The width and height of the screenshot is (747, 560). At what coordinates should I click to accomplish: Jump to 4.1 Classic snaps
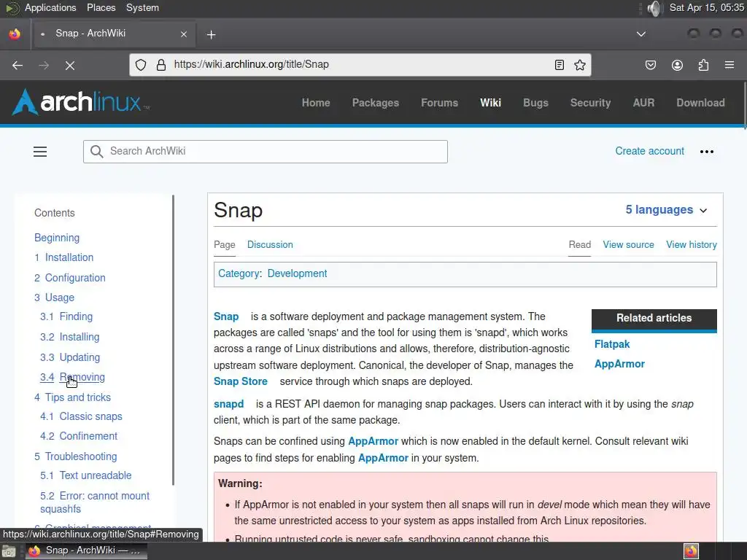(x=81, y=416)
